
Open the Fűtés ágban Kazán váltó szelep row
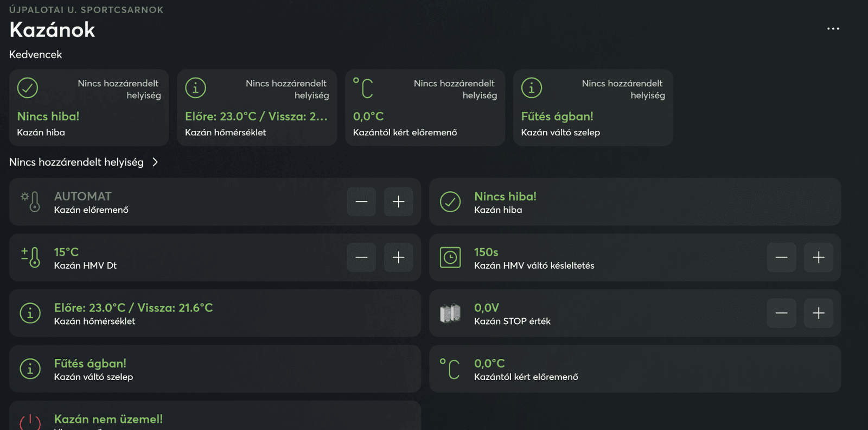coord(215,369)
